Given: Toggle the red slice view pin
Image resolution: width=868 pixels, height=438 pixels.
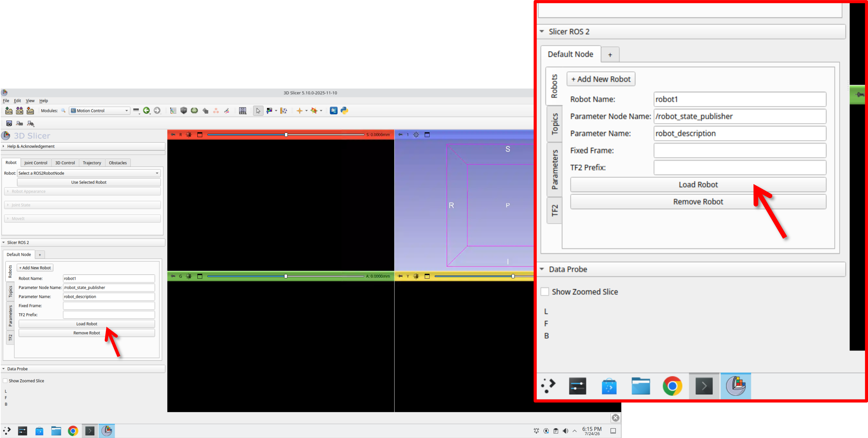Looking at the screenshot, I should coord(173,135).
